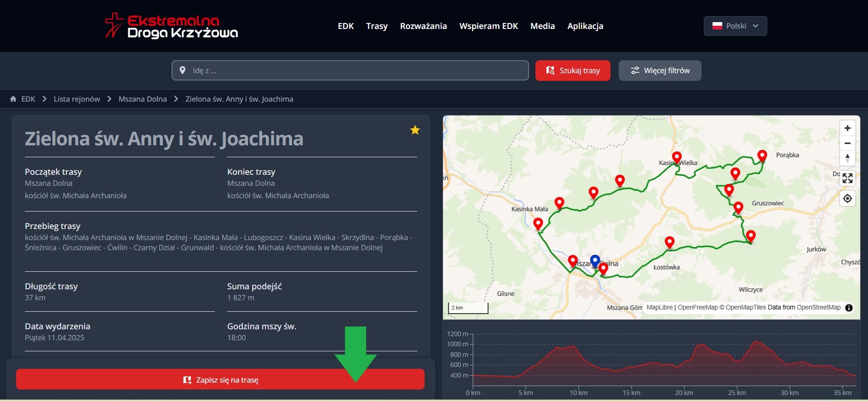The height and width of the screenshot is (401, 868).
Task: Reset map bearing with compass icon
Action: pos(847,158)
